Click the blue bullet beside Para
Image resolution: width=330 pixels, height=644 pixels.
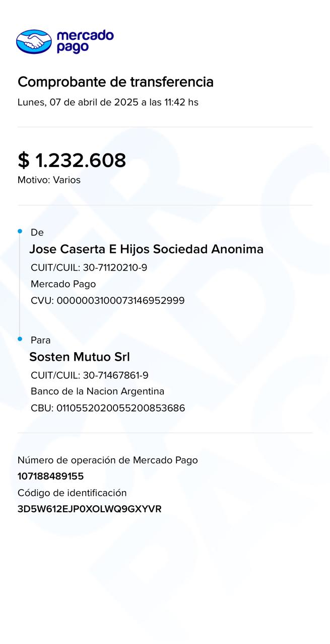click(20, 339)
